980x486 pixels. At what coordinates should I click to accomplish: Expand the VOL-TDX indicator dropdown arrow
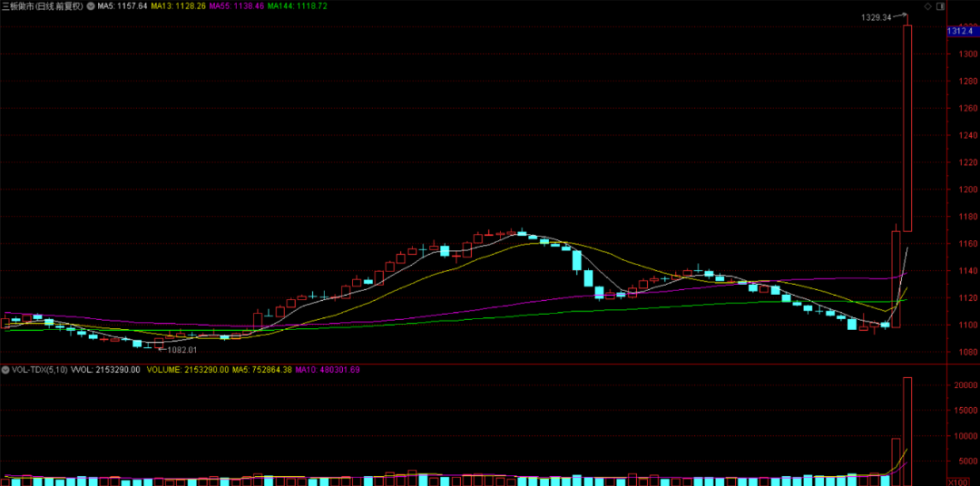pos(6,370)
